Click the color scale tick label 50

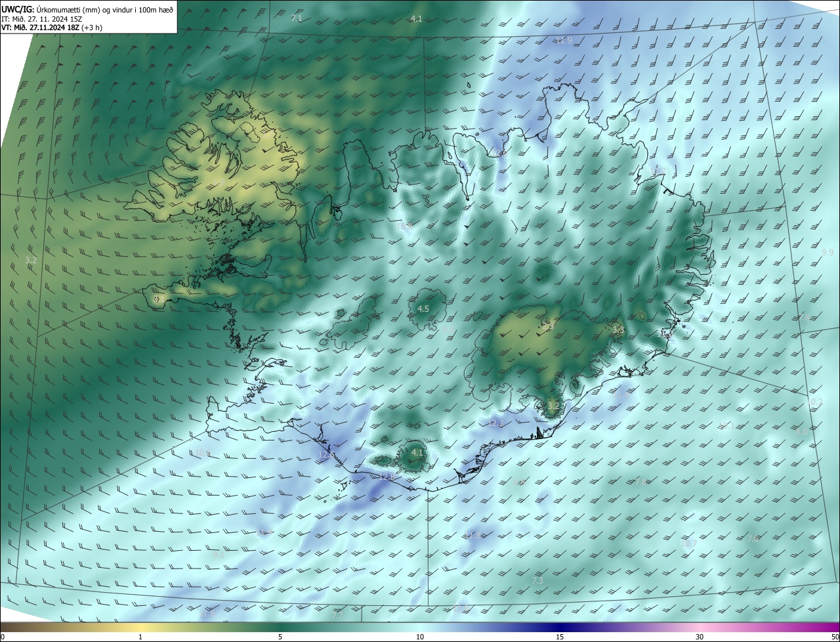(835, 637)
